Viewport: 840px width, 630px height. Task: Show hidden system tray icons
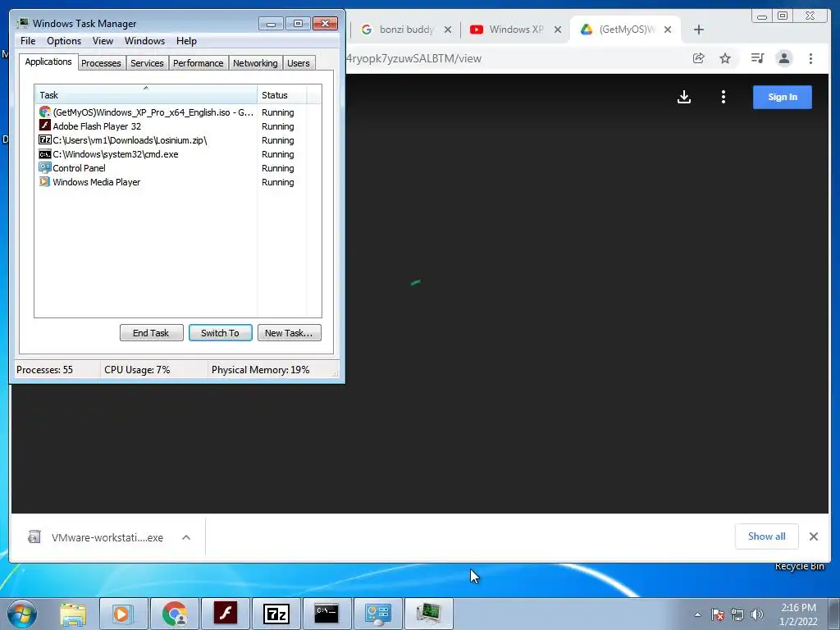click(697, 614)
